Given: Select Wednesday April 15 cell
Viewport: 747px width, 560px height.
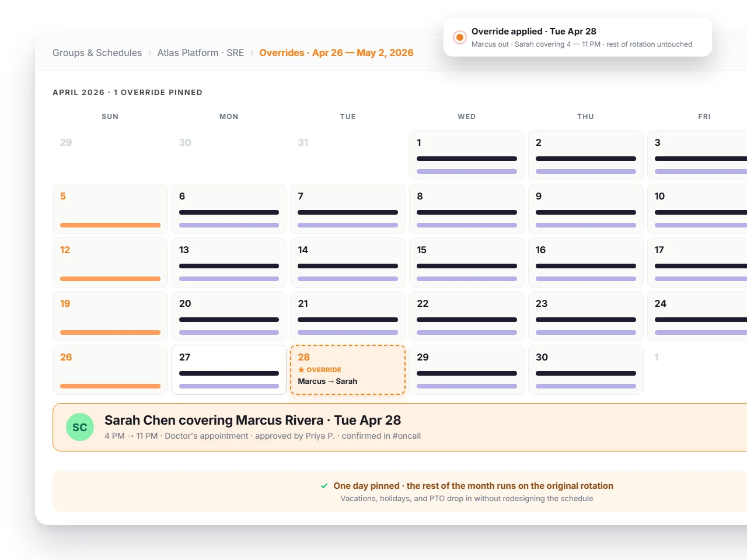Looking at the screenshot, I should pos(467,262).
